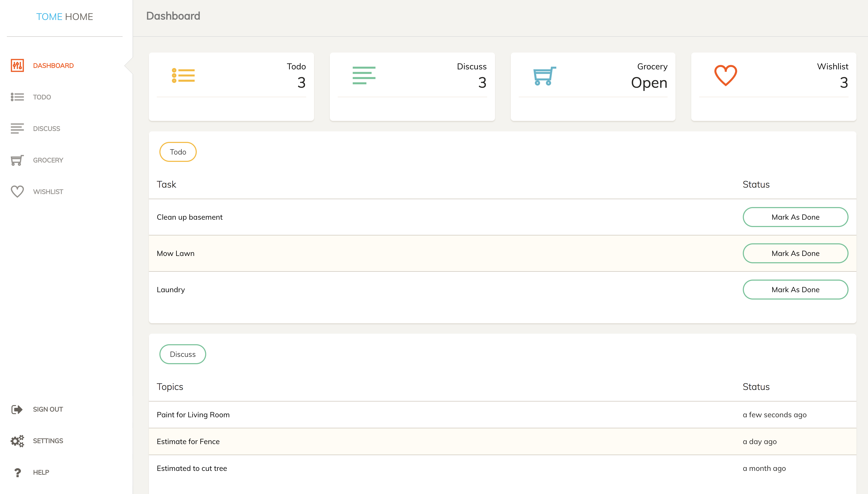Go to the GROCERY menu item
This screenshot has height=494, width=868.
point(48,160)
